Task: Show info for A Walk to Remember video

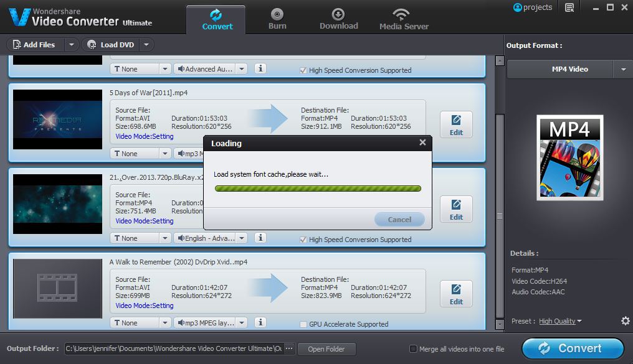Action: [260, 322]
